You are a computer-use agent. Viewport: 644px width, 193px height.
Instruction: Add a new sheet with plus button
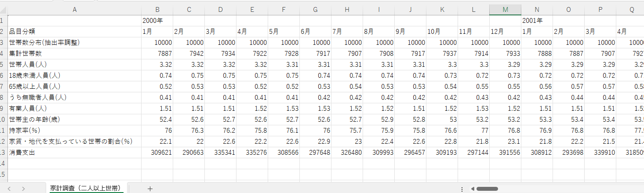(150, 189)
